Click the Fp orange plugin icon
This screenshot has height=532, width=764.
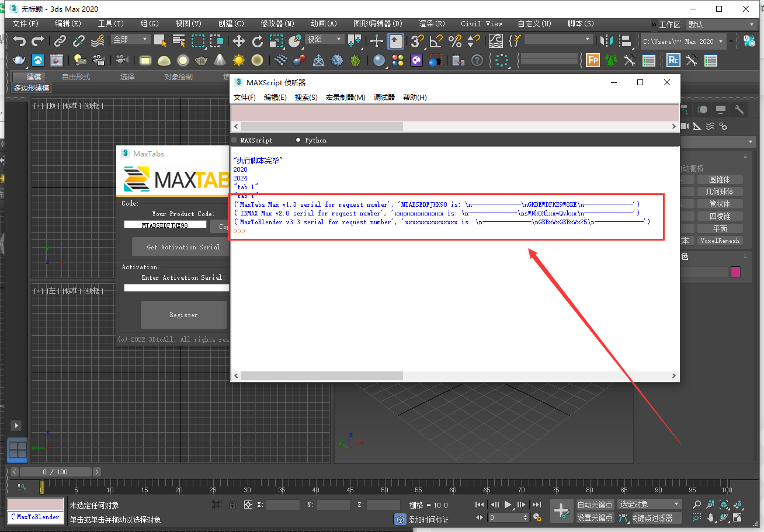(593, 60)
